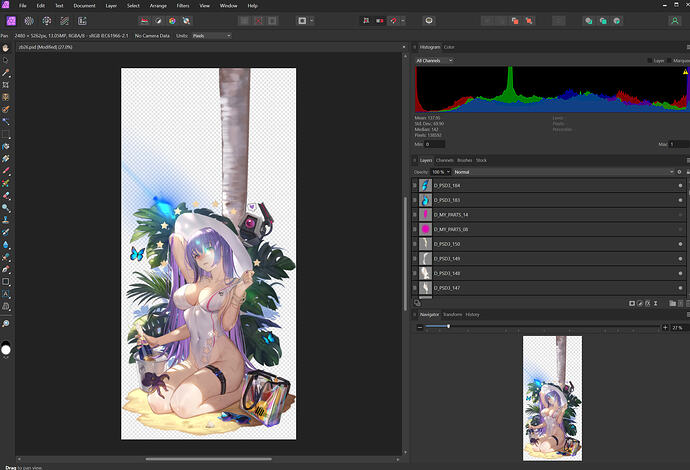Click the account profile icon
This screenshot has width=690, height=470.
674,21
